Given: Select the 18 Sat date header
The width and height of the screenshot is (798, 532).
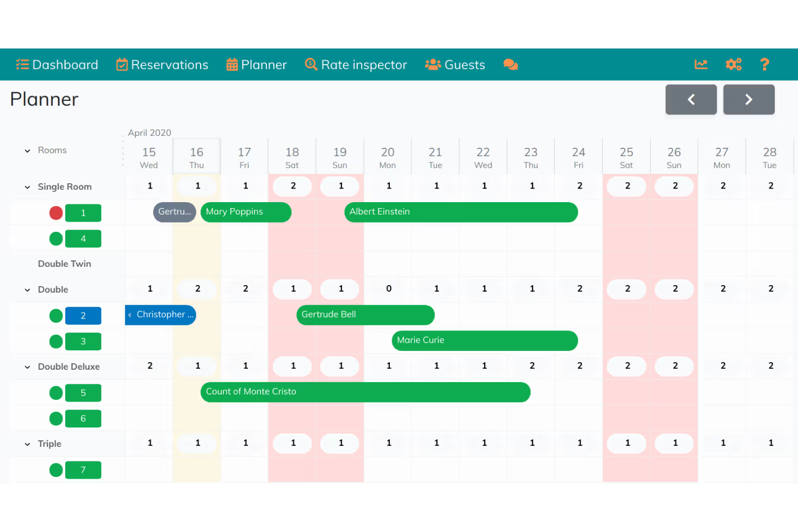Looking at the screenshot, I should 292,157.
